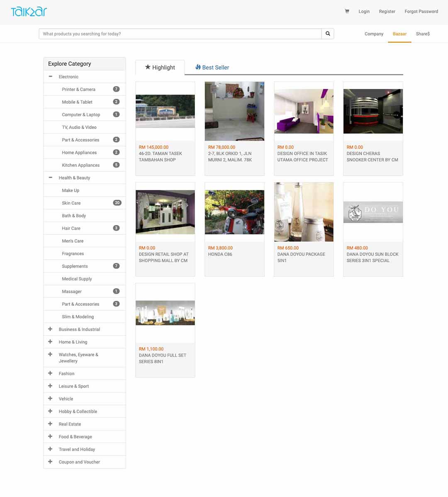Click the shopping cart icon
Viewport: 448px width, 497px height.
tap(347, 12)
